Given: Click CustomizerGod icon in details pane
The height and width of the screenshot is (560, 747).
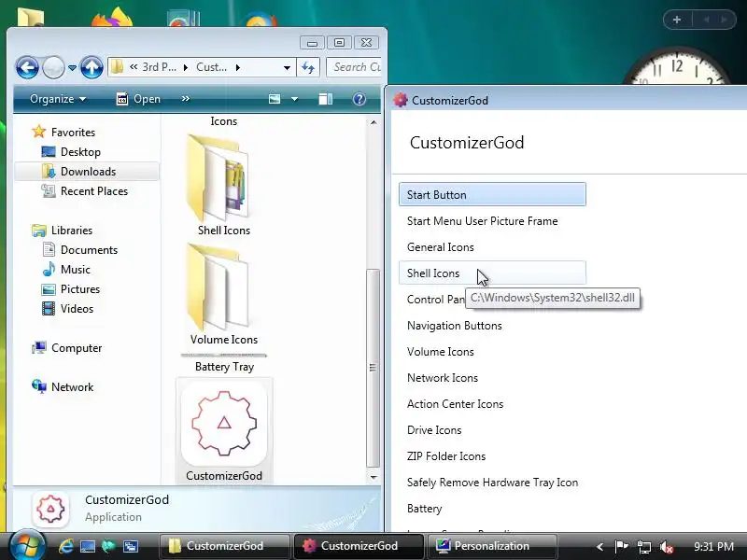Looking at the screenshot, I should [50, 509].
